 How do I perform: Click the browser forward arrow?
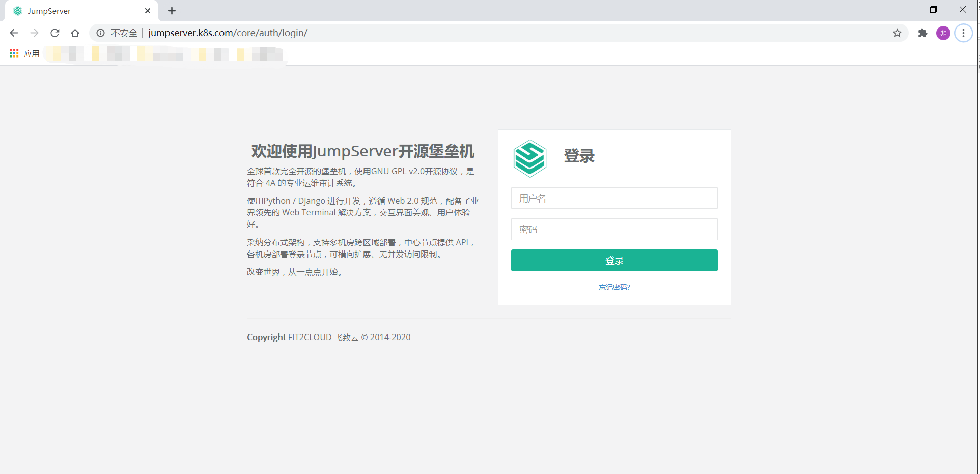[x=34, y=33]
